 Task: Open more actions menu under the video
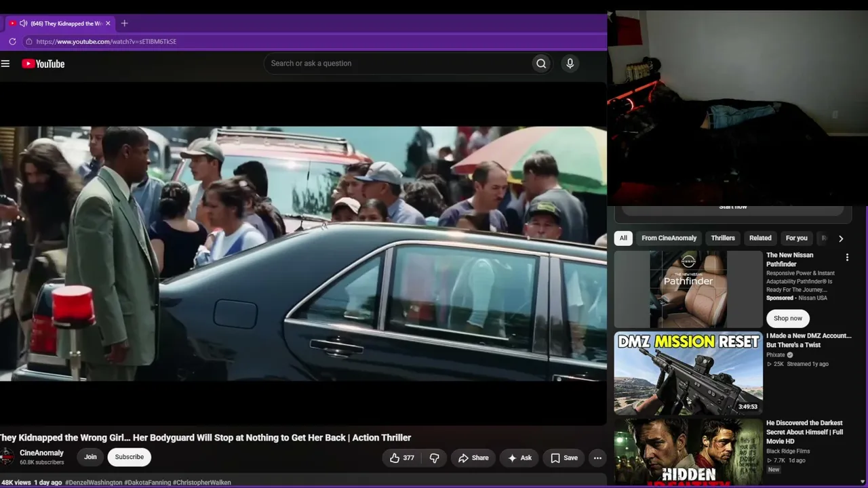597,458
